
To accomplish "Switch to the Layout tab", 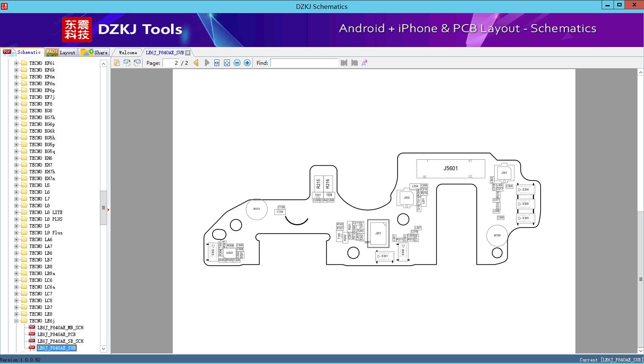I will pos(61,53).
